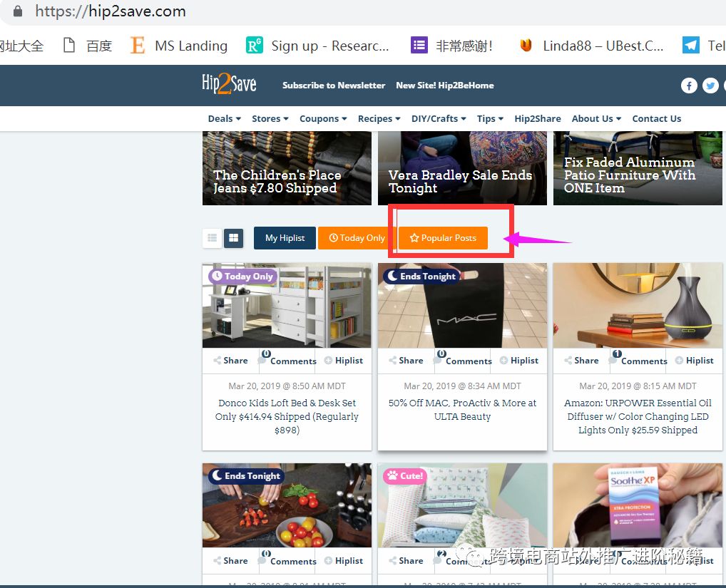Open the Soothe XP product image
The image size is (726, 588).
coord(638,505)
